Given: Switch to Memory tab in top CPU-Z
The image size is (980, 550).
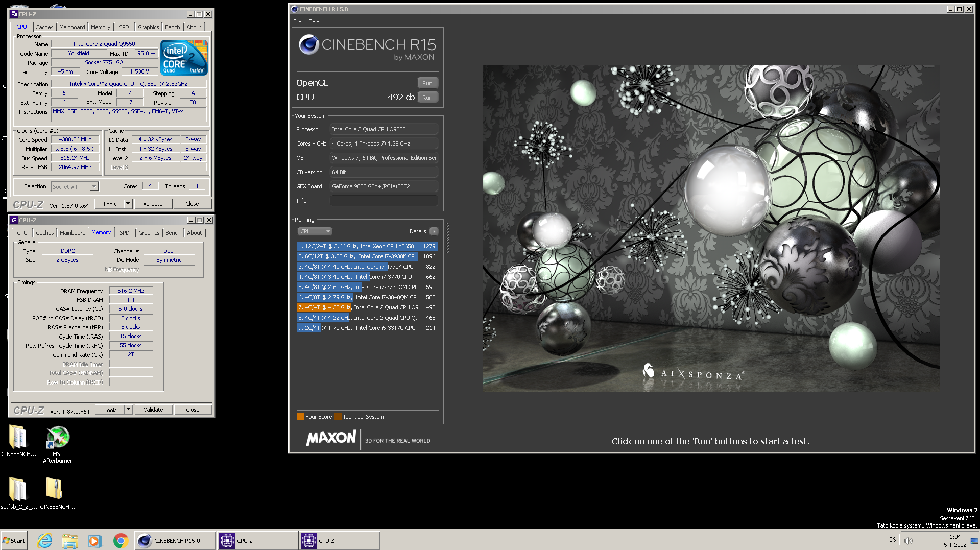Looking at the screenshot, I should [x=101, y=27].
